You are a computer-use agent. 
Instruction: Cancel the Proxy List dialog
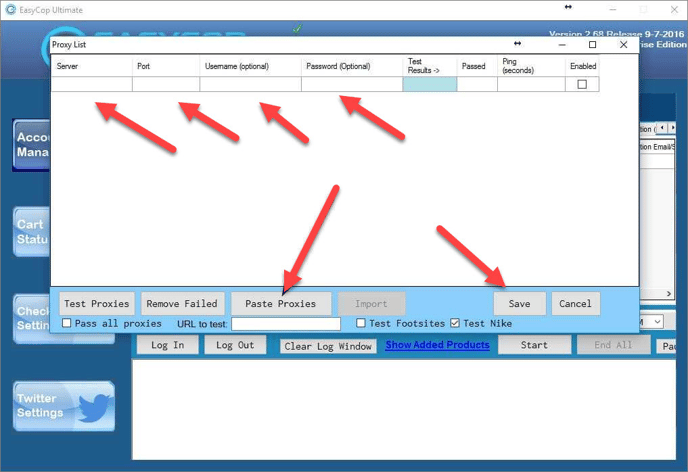(575, 304)
